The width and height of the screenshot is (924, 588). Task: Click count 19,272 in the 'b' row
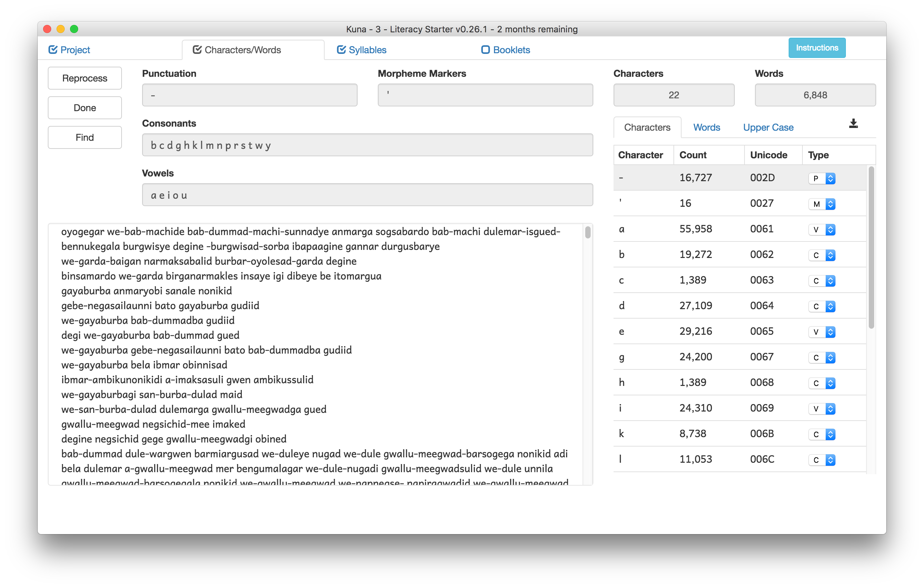click(x=696, y=255)
